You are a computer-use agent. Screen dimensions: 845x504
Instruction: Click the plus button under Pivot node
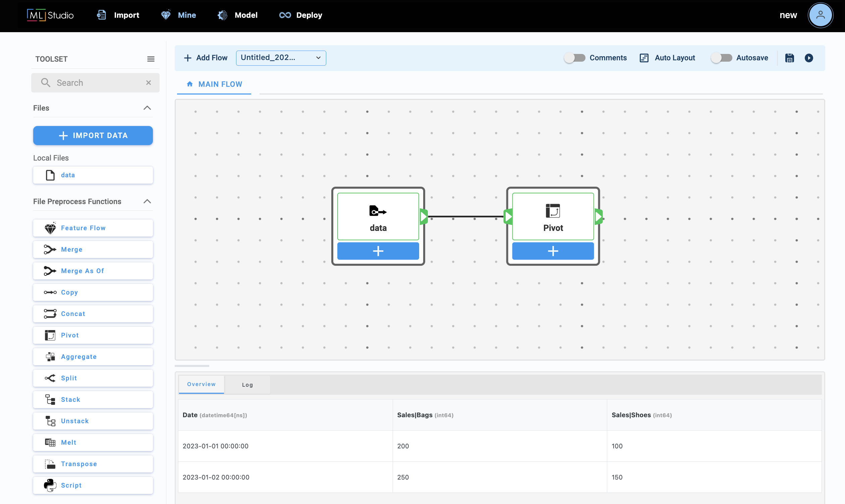coord(553,251)
